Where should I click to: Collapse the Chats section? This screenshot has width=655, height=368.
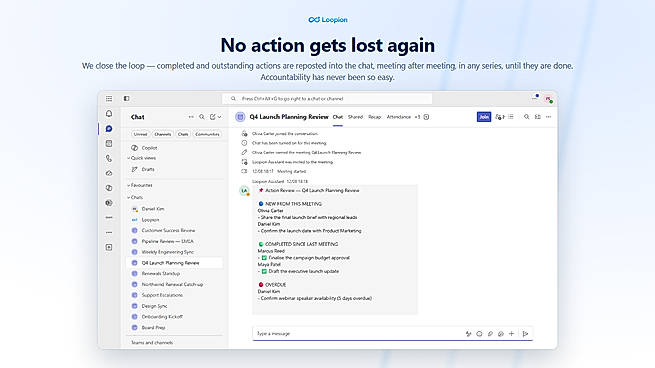coord(135,197)
